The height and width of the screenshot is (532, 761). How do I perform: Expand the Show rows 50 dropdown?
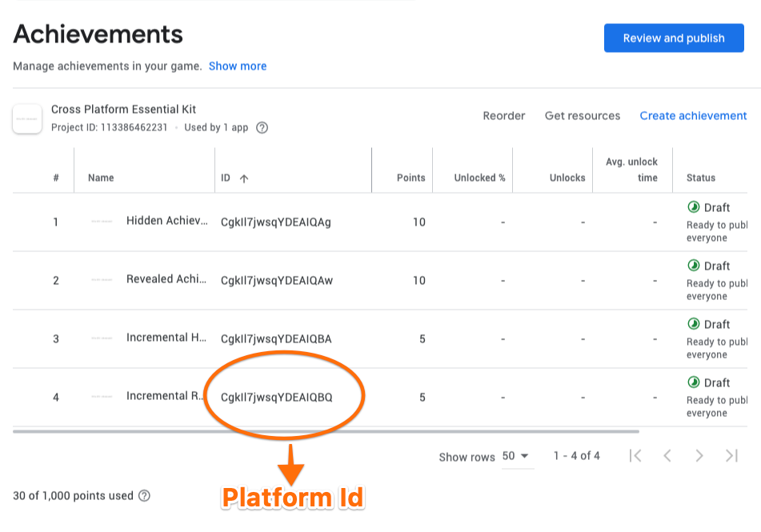(x=516, y=456)
